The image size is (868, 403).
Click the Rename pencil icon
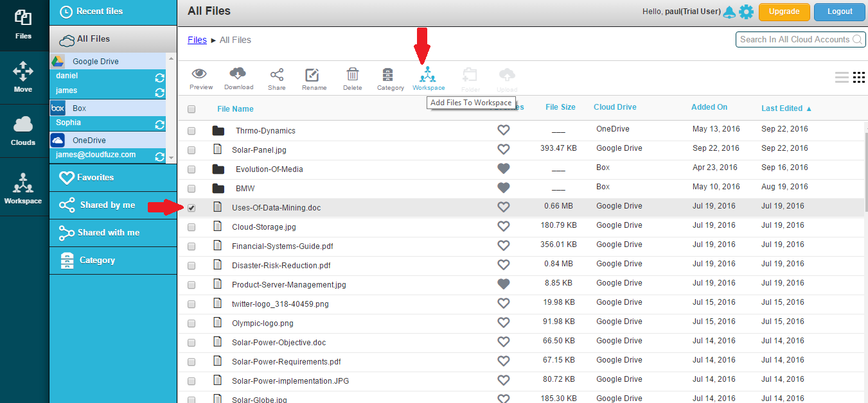(314, 74)
